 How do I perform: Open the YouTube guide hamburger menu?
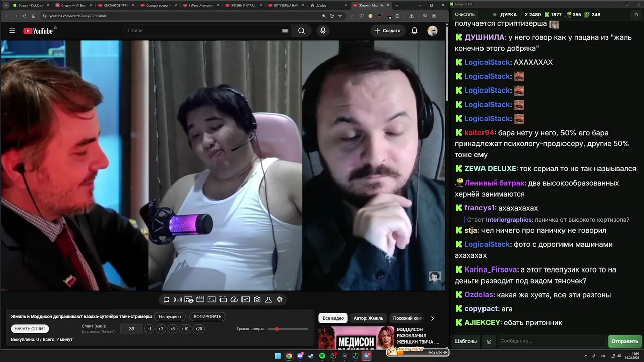(x=12, y=31)
